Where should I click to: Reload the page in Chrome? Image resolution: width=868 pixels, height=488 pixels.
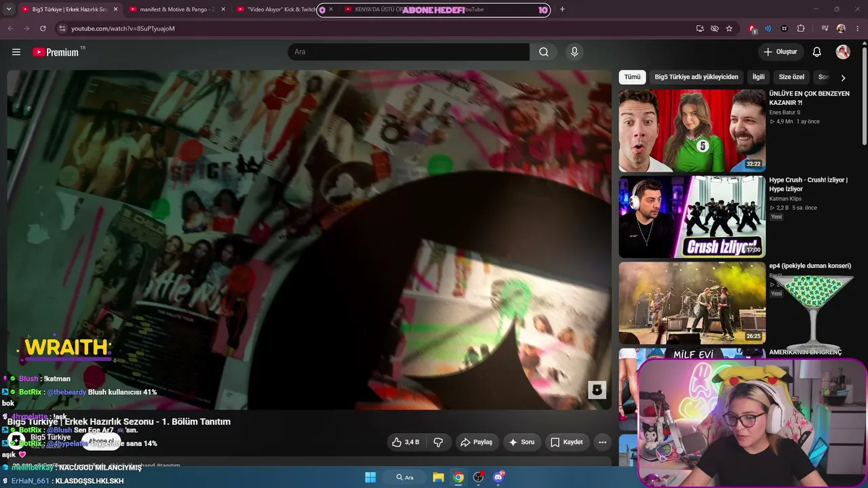coord(43,28)
